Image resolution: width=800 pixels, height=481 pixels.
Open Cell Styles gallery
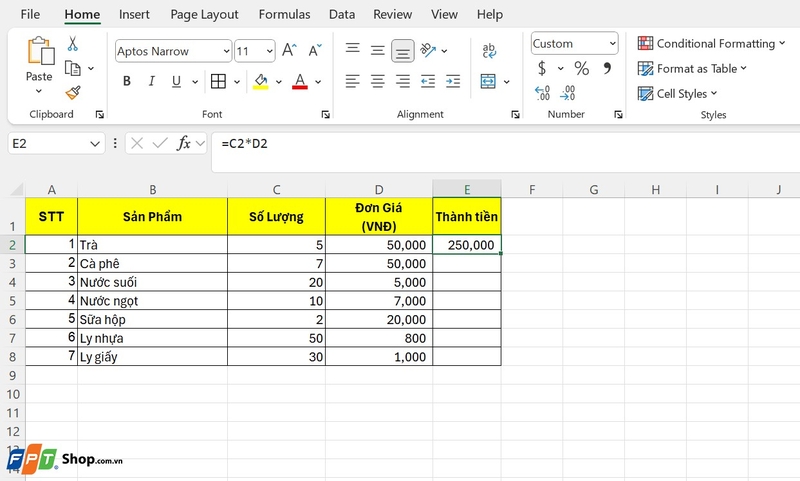678,93
